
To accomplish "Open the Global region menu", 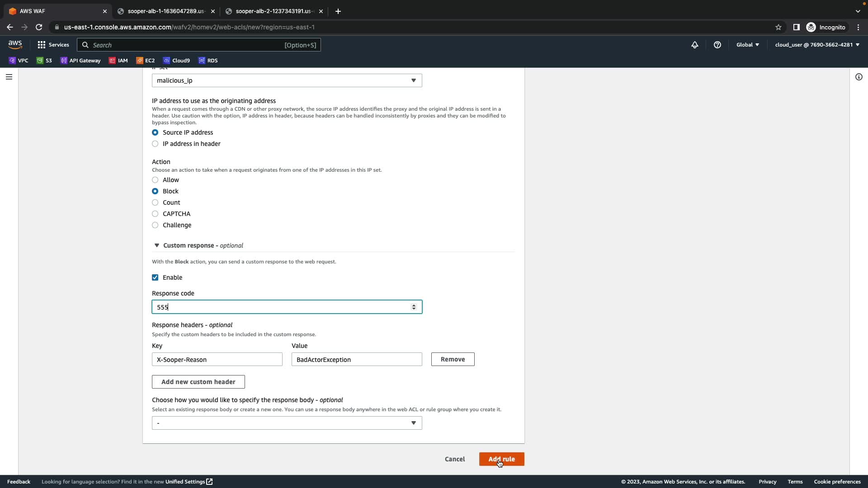I will click(747, 45).
